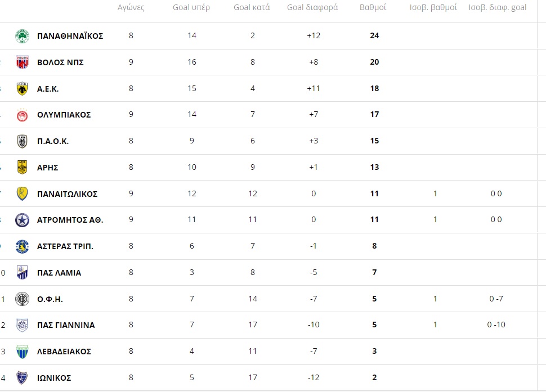Screen dimensions: 546x392
Task: Select the Ισοβ. βαθμοί column header
Action: [x=433, y=7]
